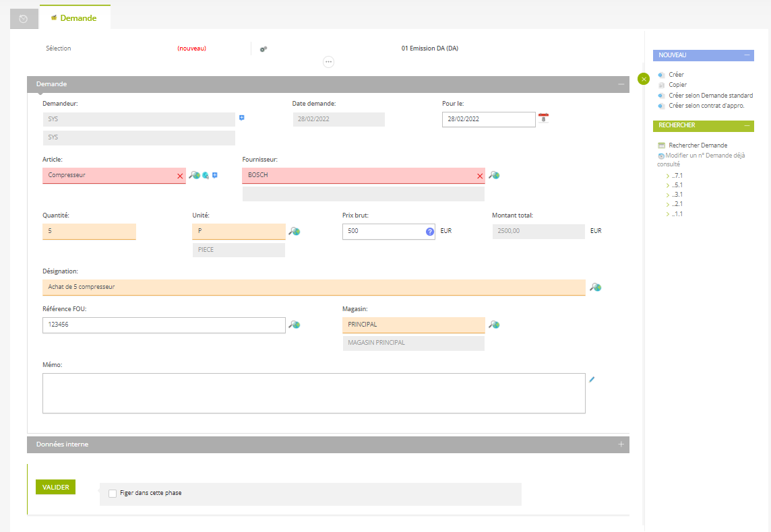Open the calendar icon next to Pour le
Image resolution: width=771 pixels, height=532 pixels.
pyautogui.click(x=544, y=119)
